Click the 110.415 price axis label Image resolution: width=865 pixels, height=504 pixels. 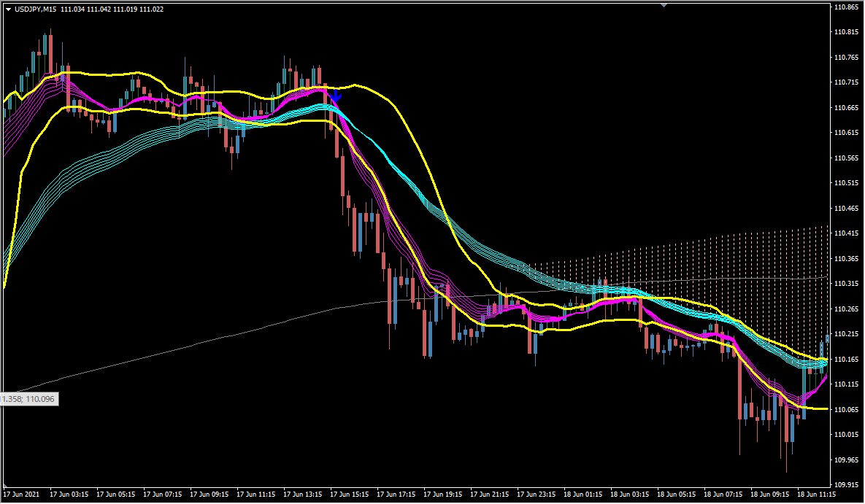846,233
